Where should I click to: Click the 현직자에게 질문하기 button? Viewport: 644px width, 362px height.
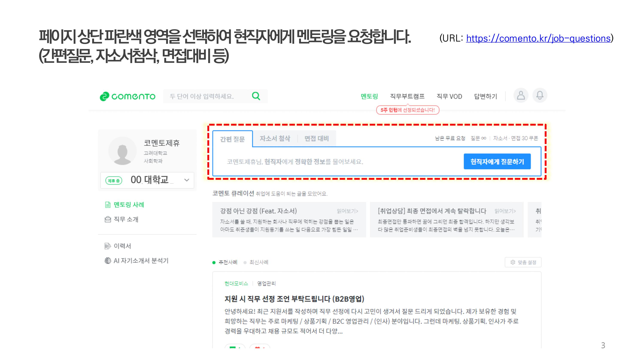pos(497,162)
